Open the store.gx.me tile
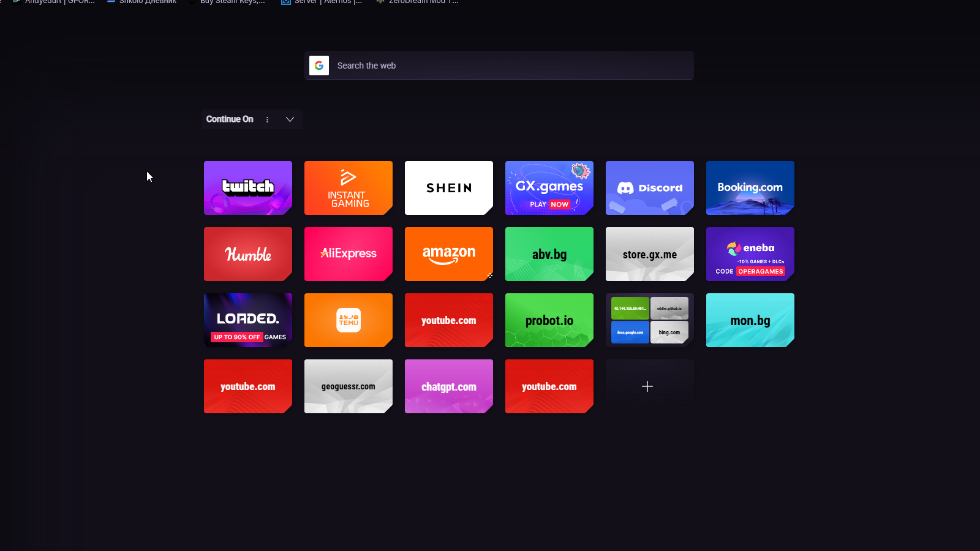This screenshot has height=551, width=980. coord(650,254)
